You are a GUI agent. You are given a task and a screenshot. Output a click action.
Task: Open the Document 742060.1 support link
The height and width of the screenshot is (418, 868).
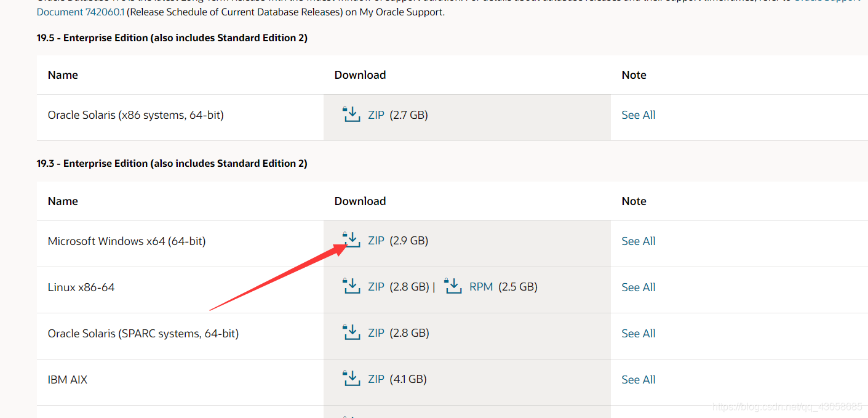click(x=81, y=12)
